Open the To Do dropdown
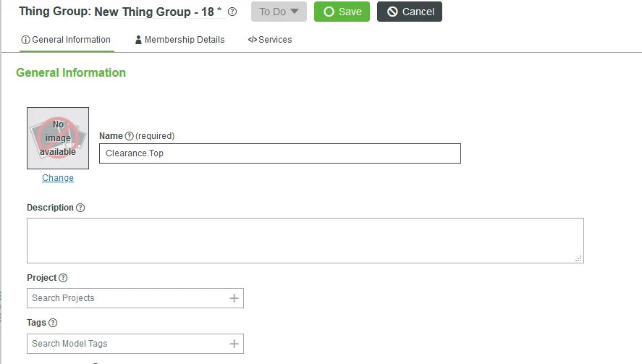This screenshot has height=364, width=642. (x=279, y=12)
